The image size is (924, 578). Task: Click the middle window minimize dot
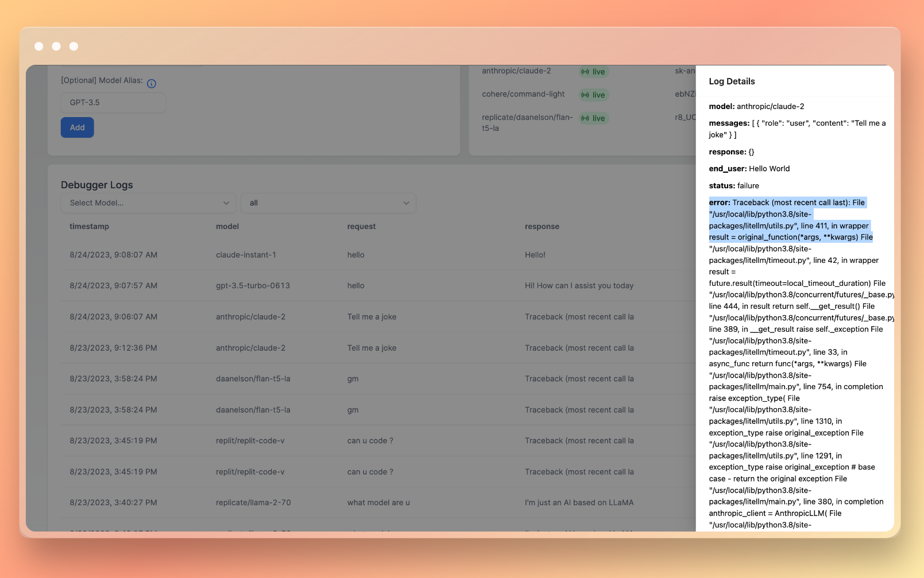point(56,46)
